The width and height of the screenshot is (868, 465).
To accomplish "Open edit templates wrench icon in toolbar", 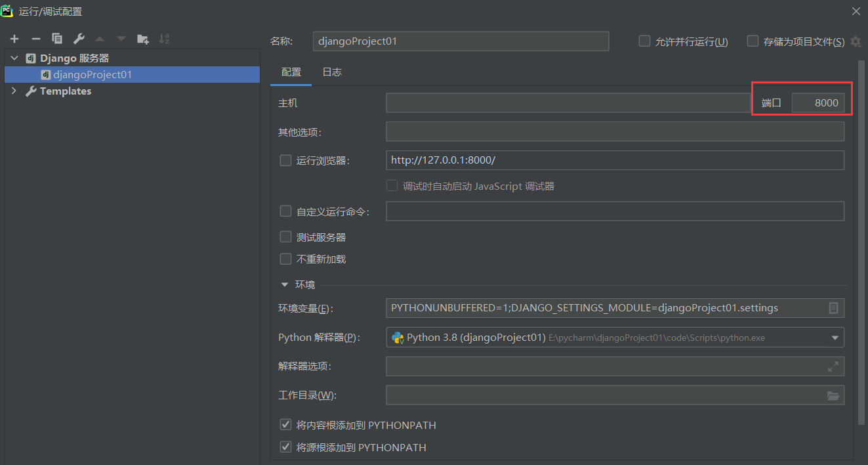I will [79, 39].
